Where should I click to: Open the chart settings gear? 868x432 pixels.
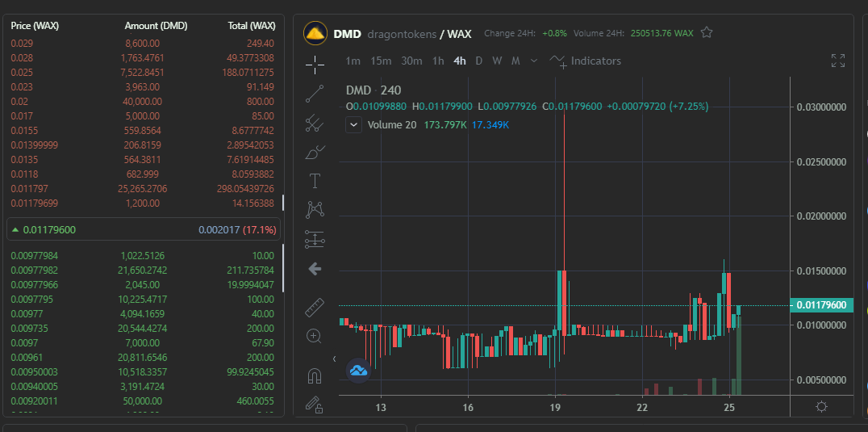(x=821, y=407)
